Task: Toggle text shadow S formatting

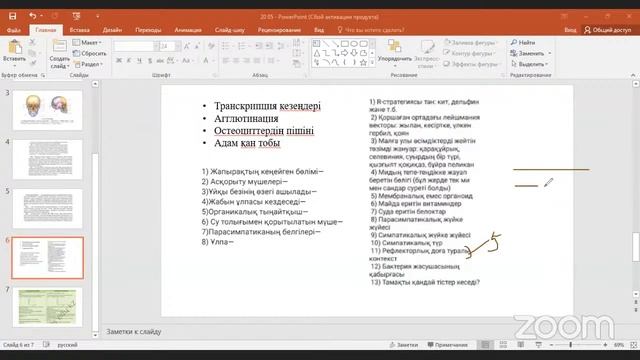Action: [150, 61]
